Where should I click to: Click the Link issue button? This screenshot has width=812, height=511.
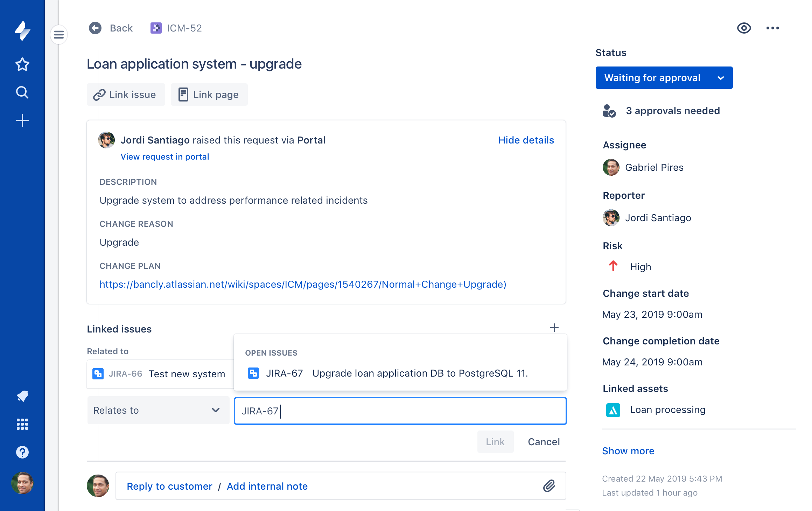pyautogui.click(x=125, y=94)
